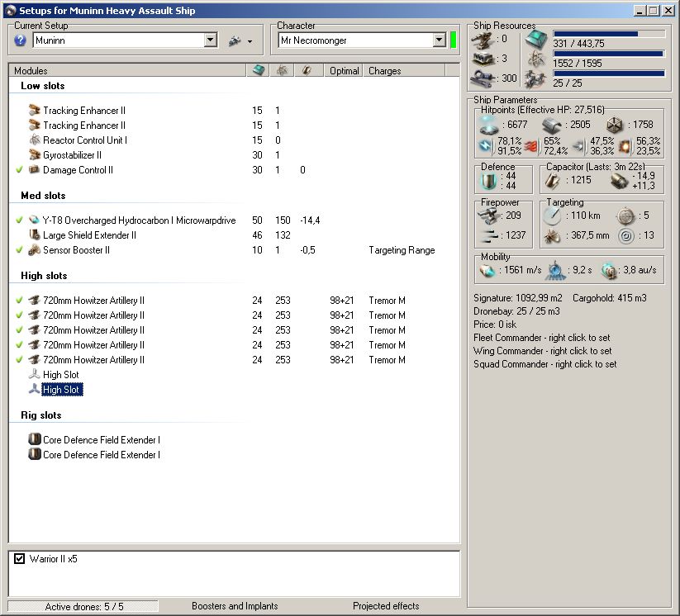This screenshot has height=616, width=680.
Task: Open the Current Setup dropdown arrow
Action: coord(211,40)
